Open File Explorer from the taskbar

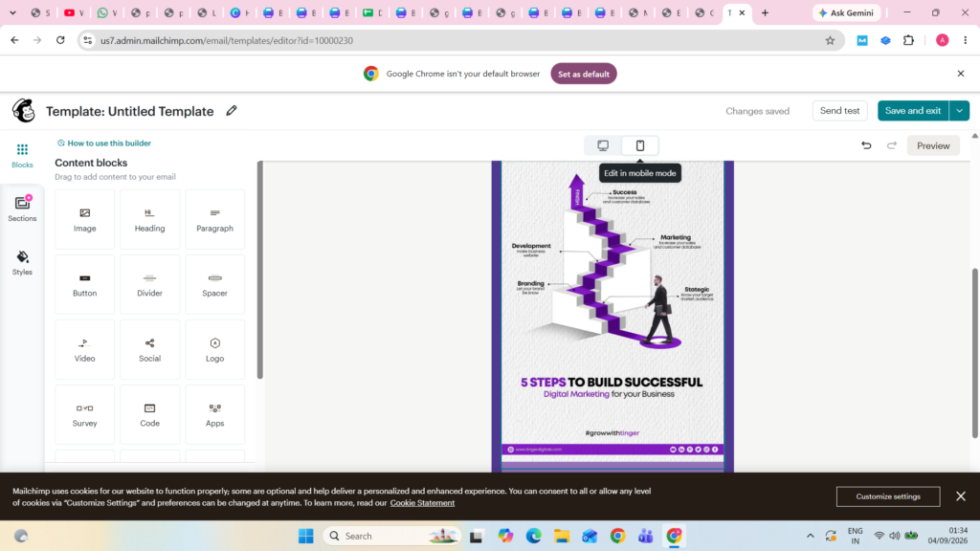pos(561,536)
